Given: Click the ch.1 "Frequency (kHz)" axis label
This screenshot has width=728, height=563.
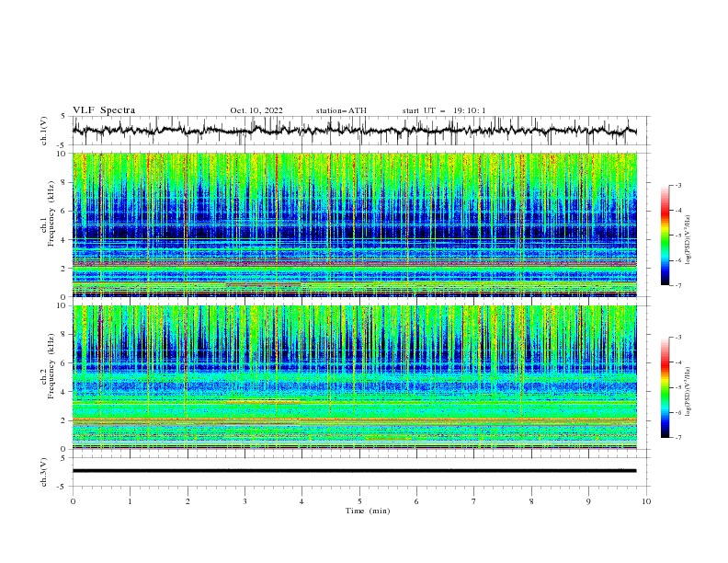Looking at the screenshot, I should click(x=52, y=213).
